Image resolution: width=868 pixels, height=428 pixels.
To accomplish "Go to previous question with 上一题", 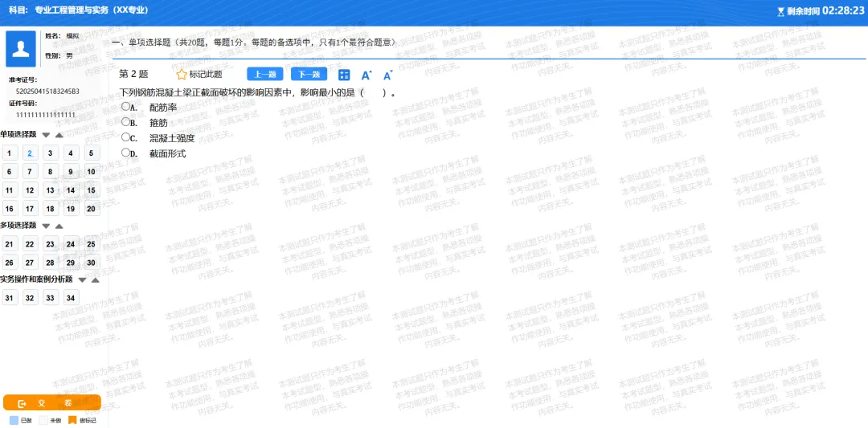I will pos(264,75).
